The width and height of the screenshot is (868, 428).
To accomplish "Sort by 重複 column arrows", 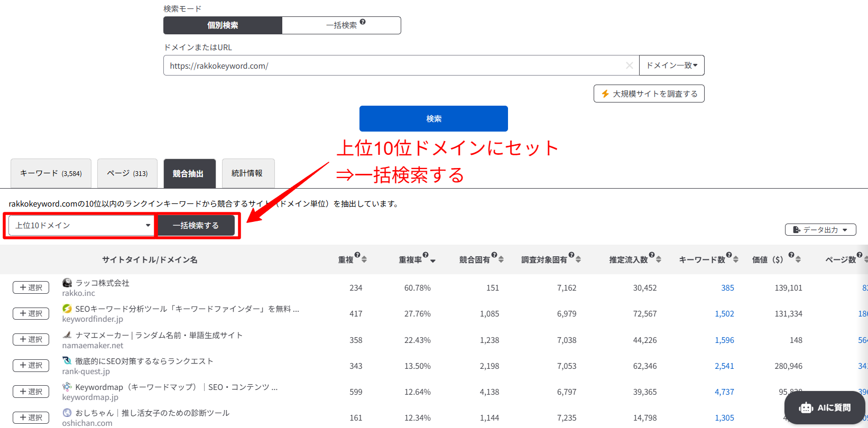I will 364,259.
